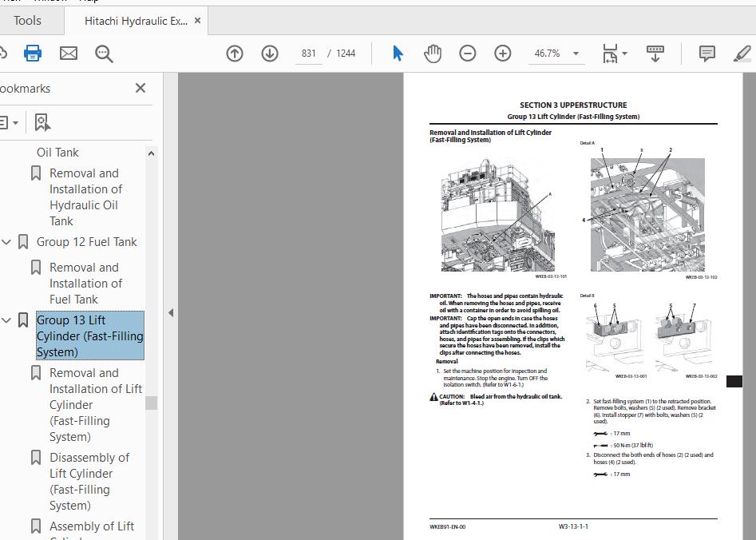Click the Email envelope icon
The height and width of the screenshot is (540, 756).
click(x=69, y=54)
